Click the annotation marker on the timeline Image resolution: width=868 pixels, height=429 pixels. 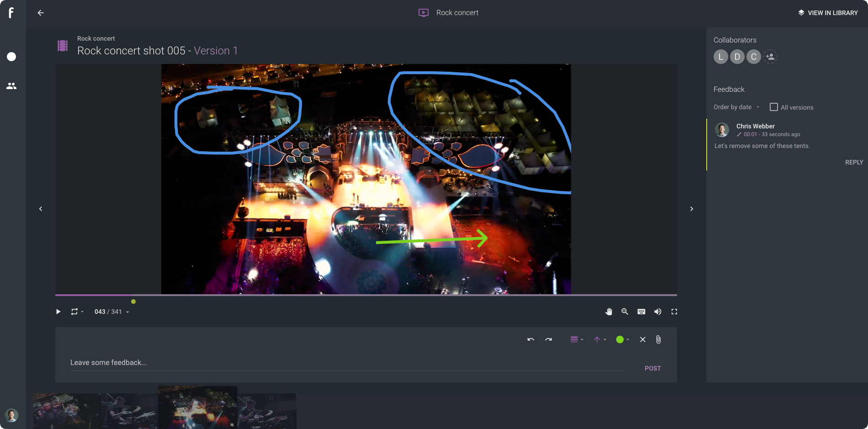click(x=133, y=302)
